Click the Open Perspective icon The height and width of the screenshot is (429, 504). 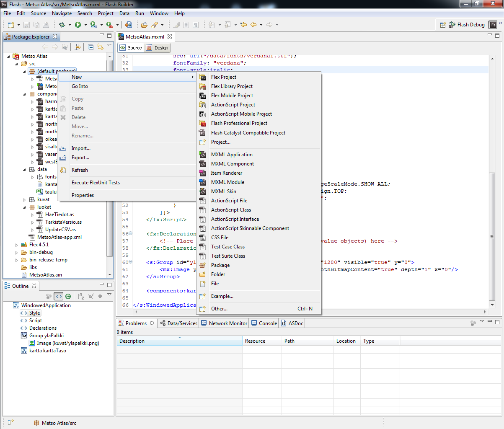443,25
